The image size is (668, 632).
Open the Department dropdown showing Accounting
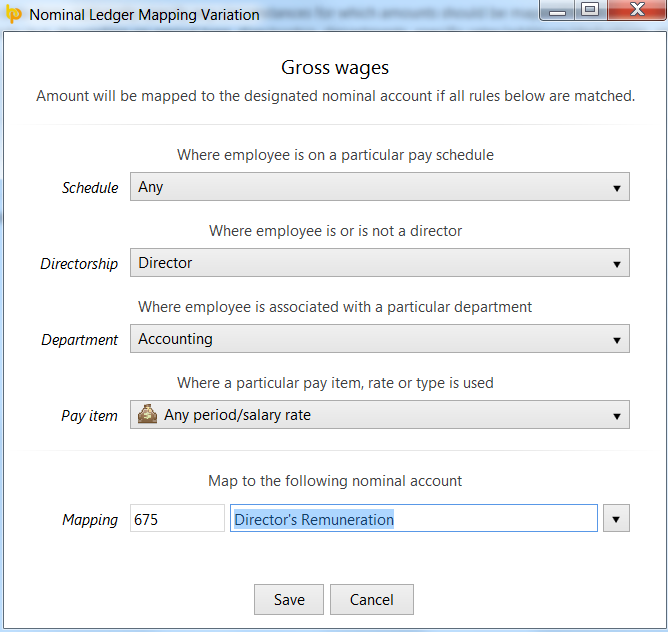[380, 339]
